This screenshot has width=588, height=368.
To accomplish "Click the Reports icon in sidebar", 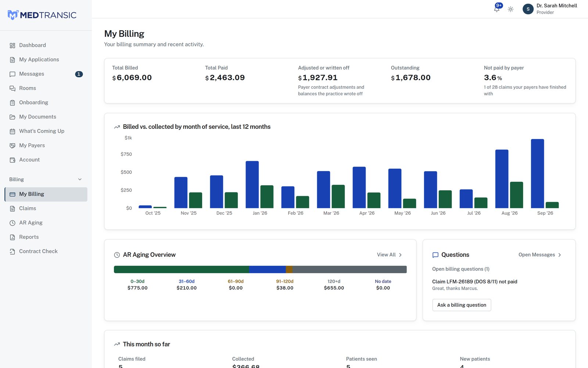I will 12,237.
